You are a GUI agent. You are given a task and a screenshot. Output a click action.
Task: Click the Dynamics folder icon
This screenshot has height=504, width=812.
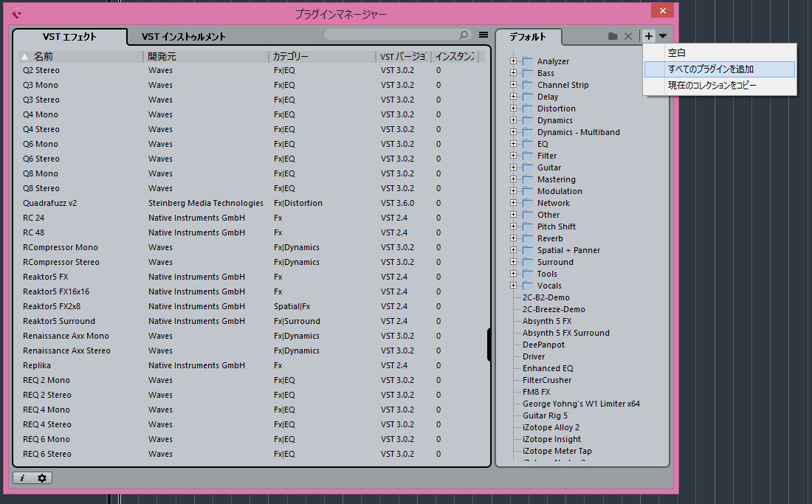(x=528, y=120)
